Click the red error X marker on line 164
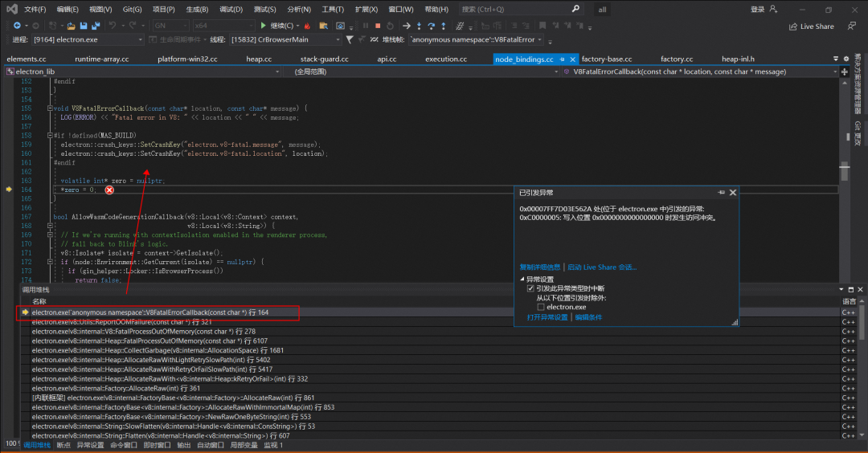 click(109, 190)
